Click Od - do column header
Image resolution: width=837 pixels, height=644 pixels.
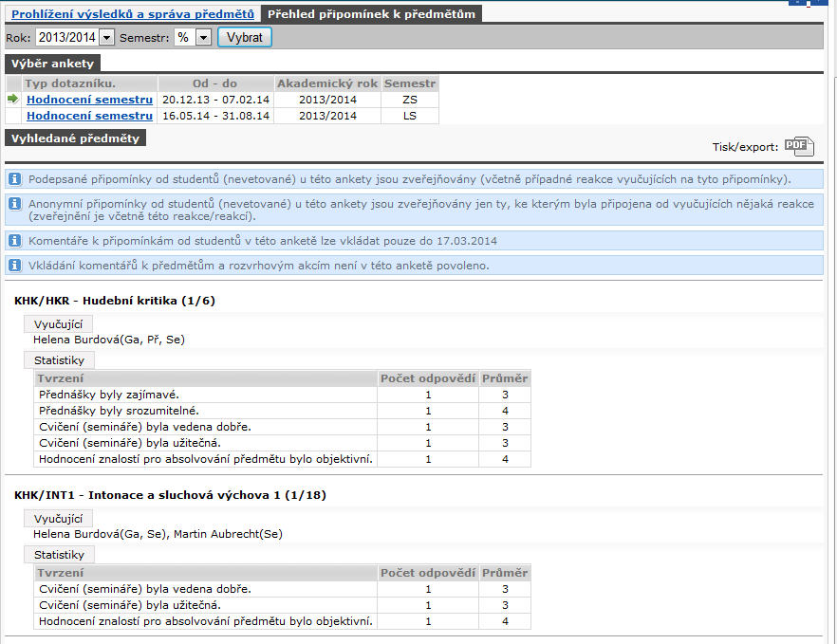(x=215, y=83)
